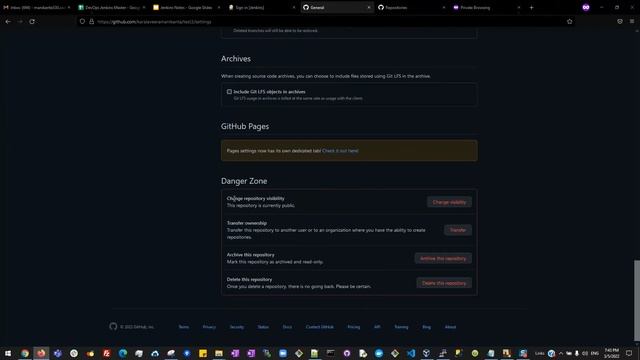Click Delete this repository button

pyautogui.click(x=444, y=283)
